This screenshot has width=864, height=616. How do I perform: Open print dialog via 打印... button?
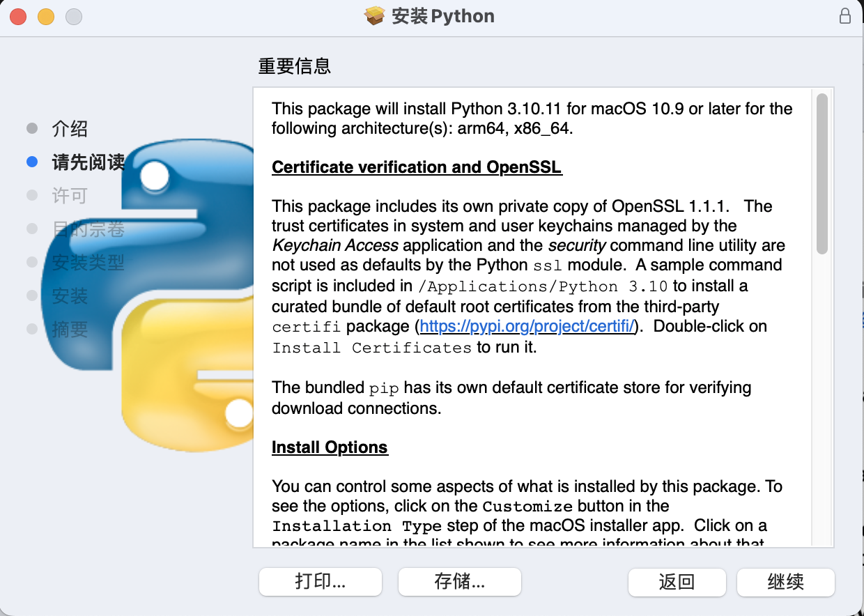tap(321, 582)
